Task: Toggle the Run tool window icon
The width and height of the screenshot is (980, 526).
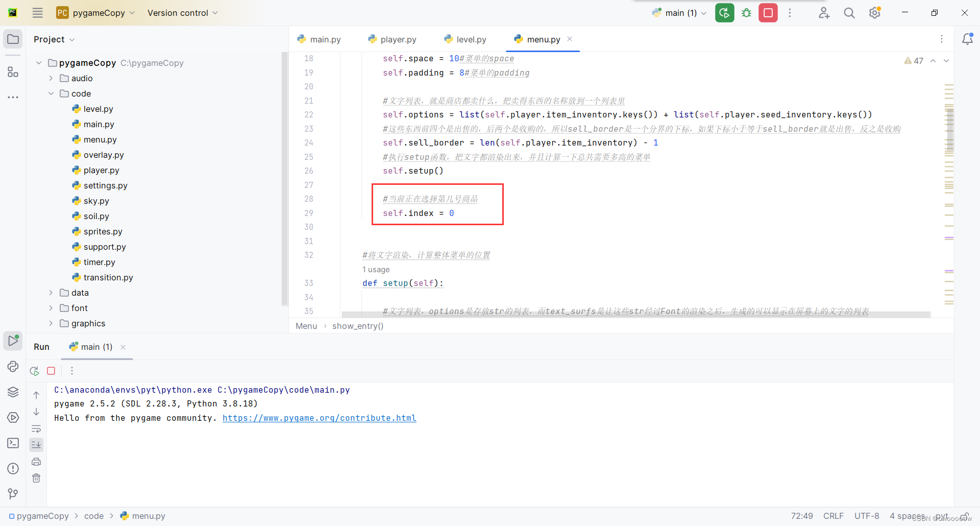Action: pos(13,341)
